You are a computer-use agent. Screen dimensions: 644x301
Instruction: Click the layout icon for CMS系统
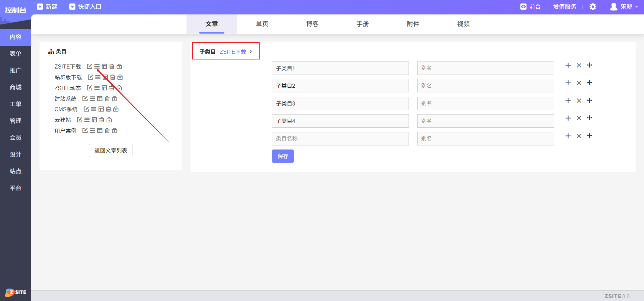[x=101, y=109]
